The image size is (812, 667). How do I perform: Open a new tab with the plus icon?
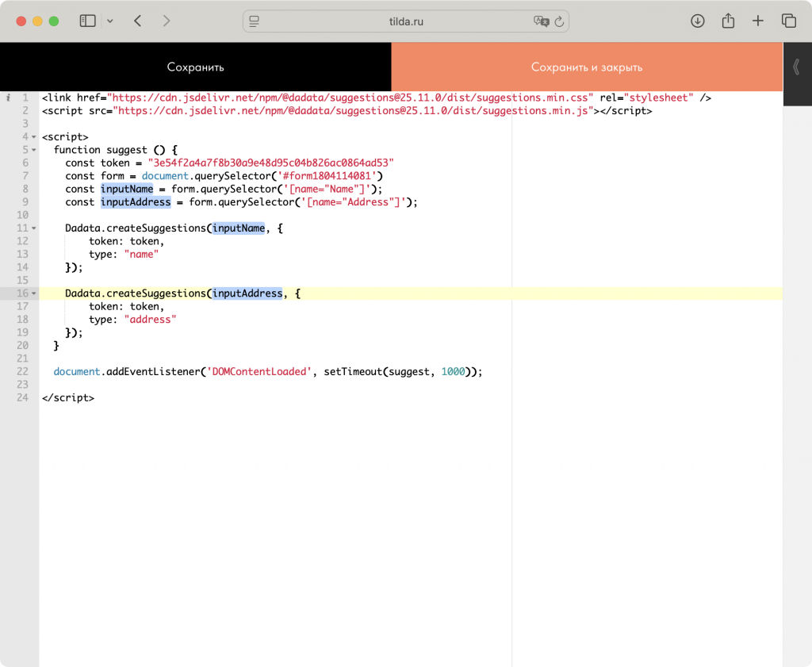pos(758,21)
